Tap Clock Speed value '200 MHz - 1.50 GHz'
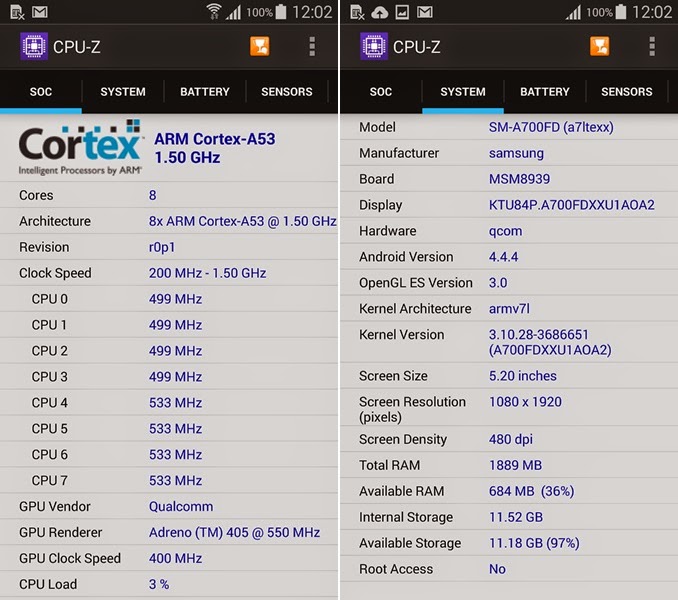Viewport: 678px width, 600px height. point(208,273)
